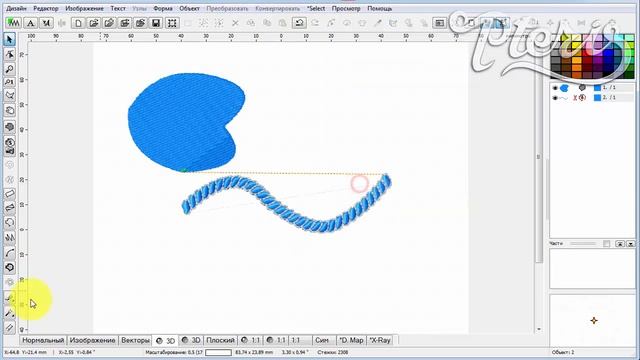Open the parameters window toolbar icon
The width and height of the screenshot is (640, 360).
tap(440, 23)
